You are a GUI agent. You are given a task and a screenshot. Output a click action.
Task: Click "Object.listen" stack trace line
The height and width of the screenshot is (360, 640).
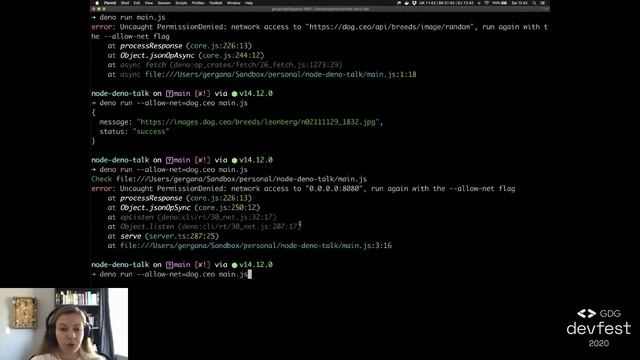pyautogui.click(x=204, y=226)
